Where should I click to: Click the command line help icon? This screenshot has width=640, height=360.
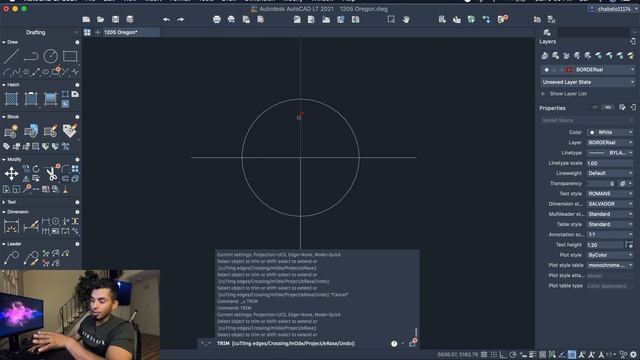394,344
